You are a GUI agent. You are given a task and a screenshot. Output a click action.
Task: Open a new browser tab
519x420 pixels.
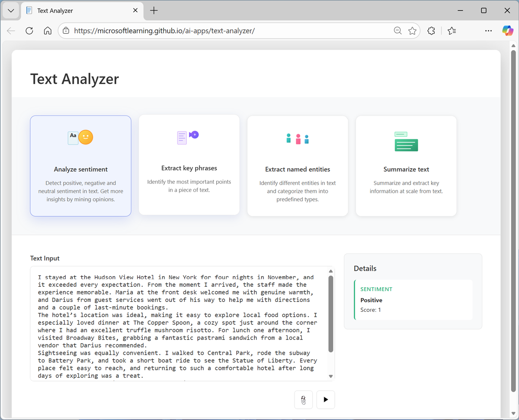pyautogui.click(x=154, y=10)
